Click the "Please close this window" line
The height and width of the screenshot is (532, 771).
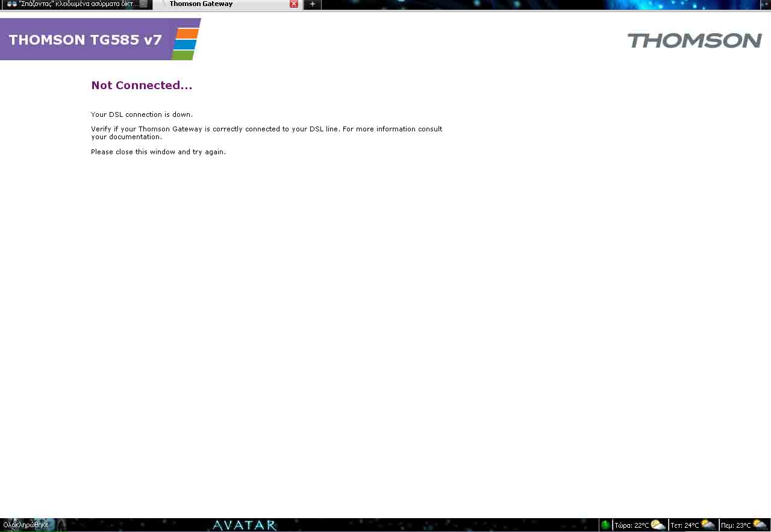click(158, 152)
